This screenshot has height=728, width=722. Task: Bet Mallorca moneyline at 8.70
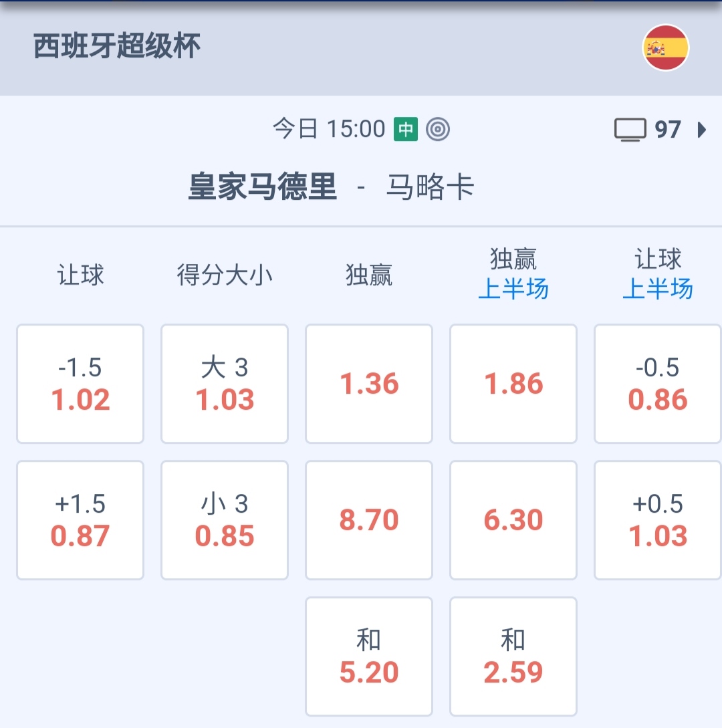(x=369, y=520)
